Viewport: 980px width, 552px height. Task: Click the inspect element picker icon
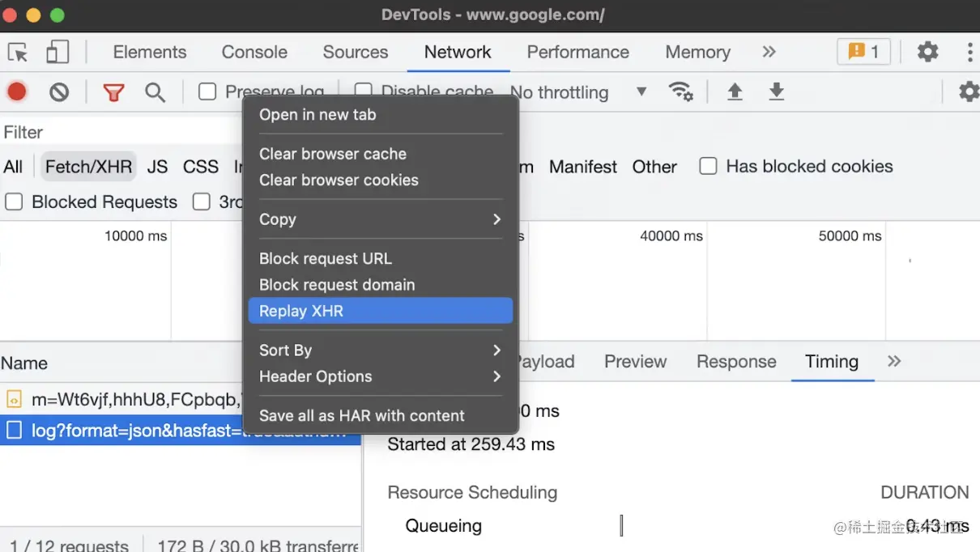18,53
